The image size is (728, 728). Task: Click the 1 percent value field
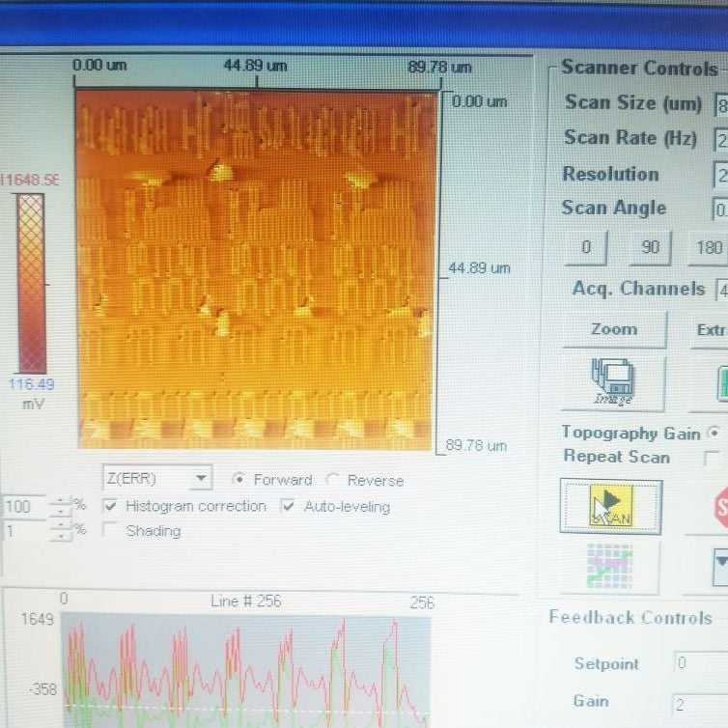[x=24, y=530]
